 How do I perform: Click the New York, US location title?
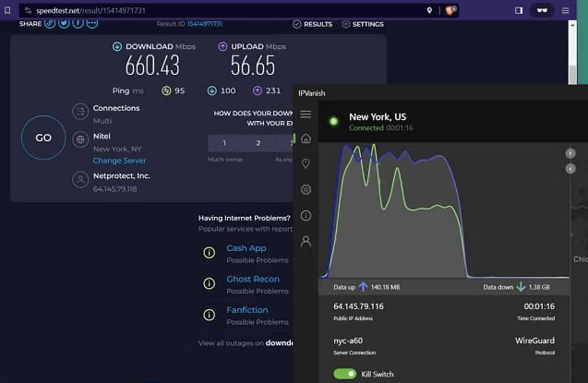click(x=378, y=117)
